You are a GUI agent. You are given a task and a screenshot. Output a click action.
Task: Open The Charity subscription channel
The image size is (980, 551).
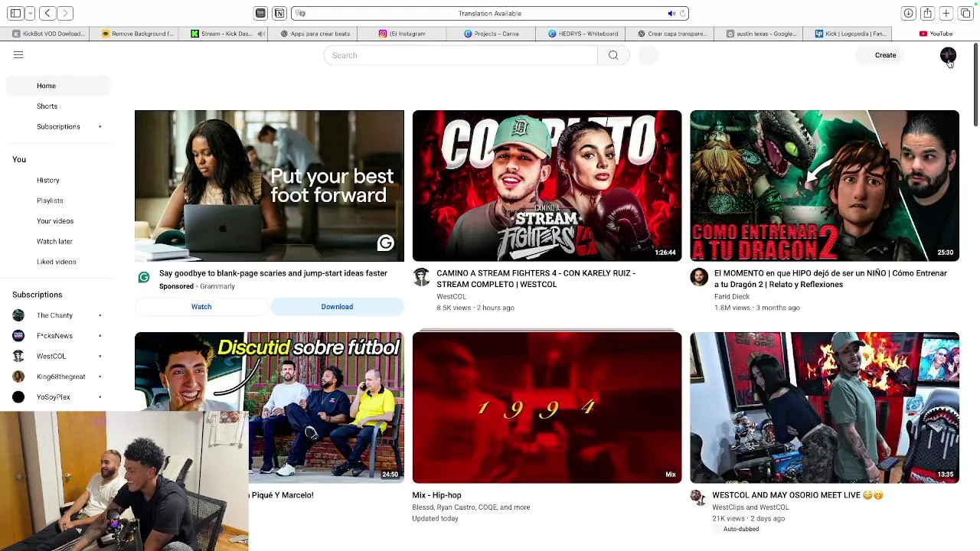coord(58,315)
